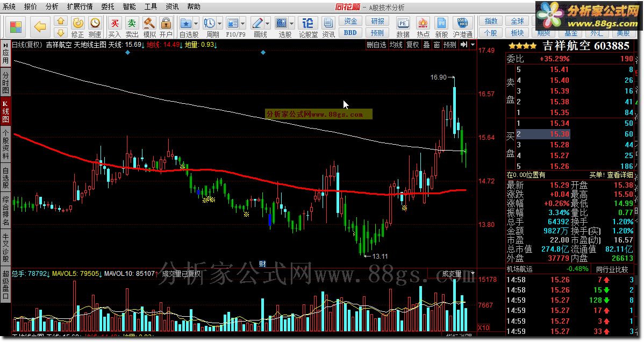
Task: Click the 财 marker below the chart
Action: point(262,264)
